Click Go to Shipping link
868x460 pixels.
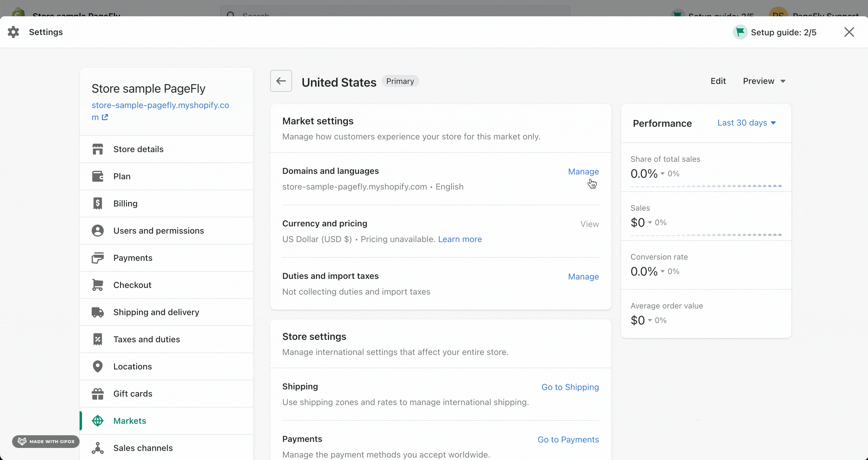[x=570, y=387]
